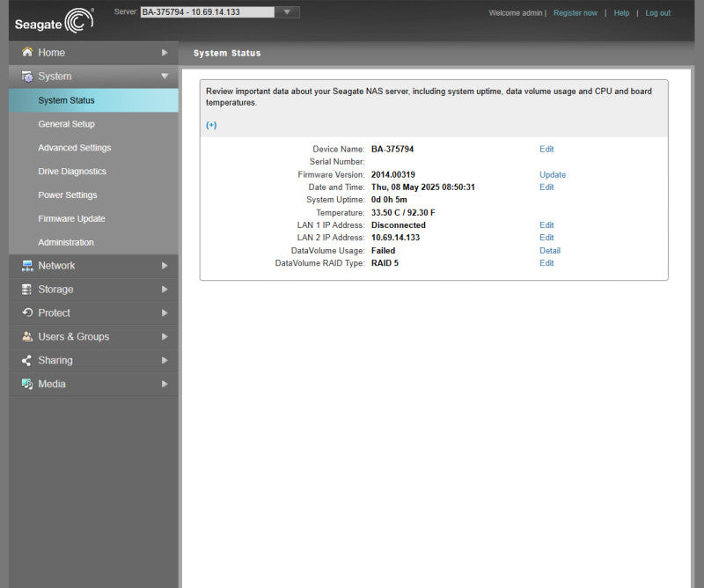704x588 pixels.
Task: Open the Server dropdown arrow
Action: [x=287, y=12]
